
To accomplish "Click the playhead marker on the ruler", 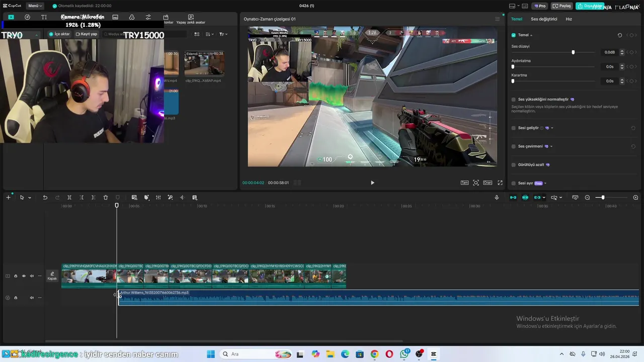I will (117, 205).
